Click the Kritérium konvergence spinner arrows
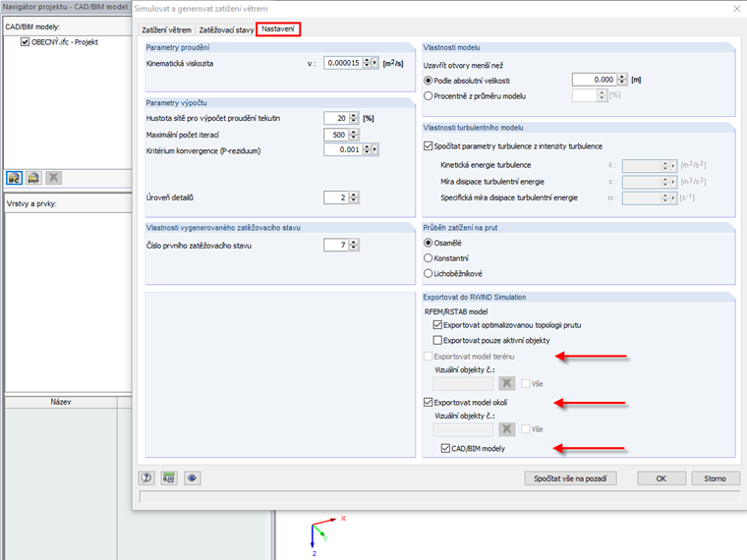The width and height of the screenshot is (747, 560). pos(367,149)
